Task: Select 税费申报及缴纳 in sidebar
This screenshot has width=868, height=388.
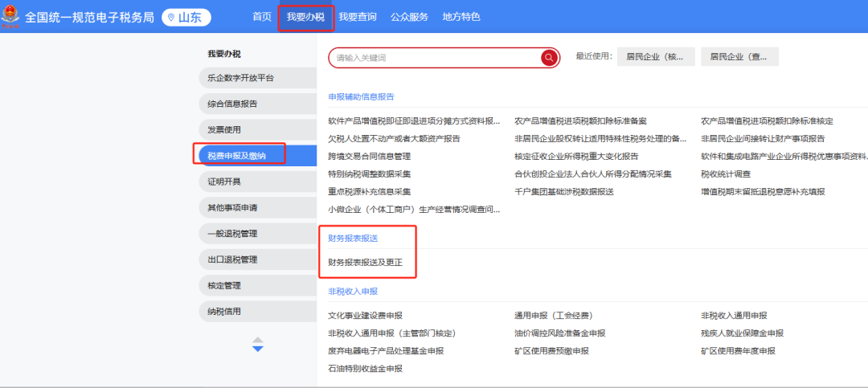Action: (x=257, y=156)
